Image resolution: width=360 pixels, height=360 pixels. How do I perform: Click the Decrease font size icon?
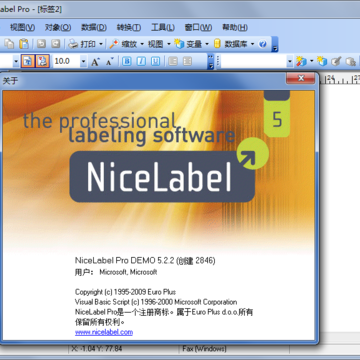pos(110,61)
